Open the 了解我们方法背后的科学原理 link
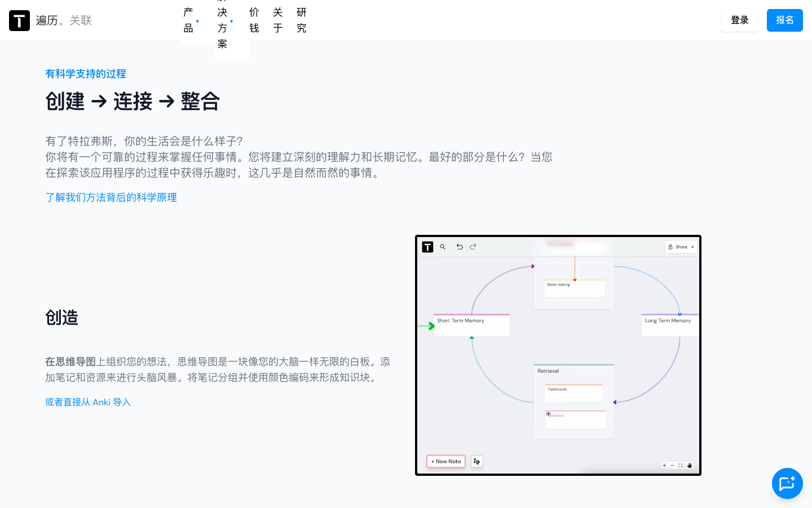This screenshot has width=812, height=508. click(x=111, y=198)
